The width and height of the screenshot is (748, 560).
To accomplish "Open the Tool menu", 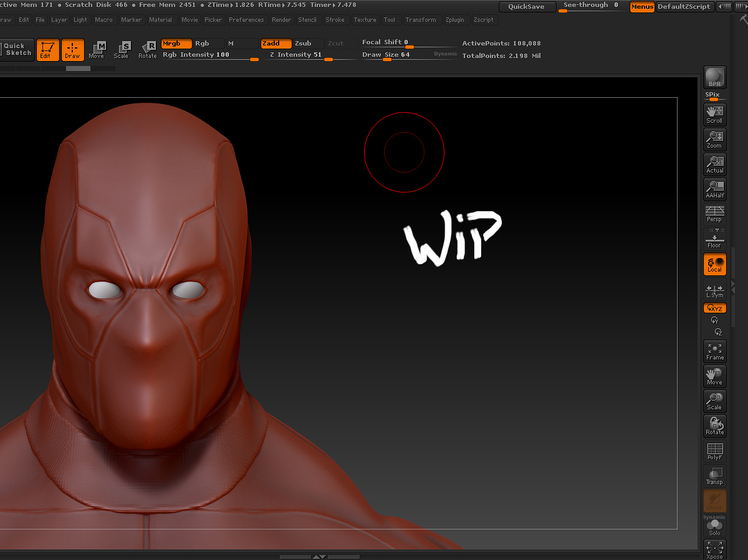I will pyautogui.click(x=389, y=20).
